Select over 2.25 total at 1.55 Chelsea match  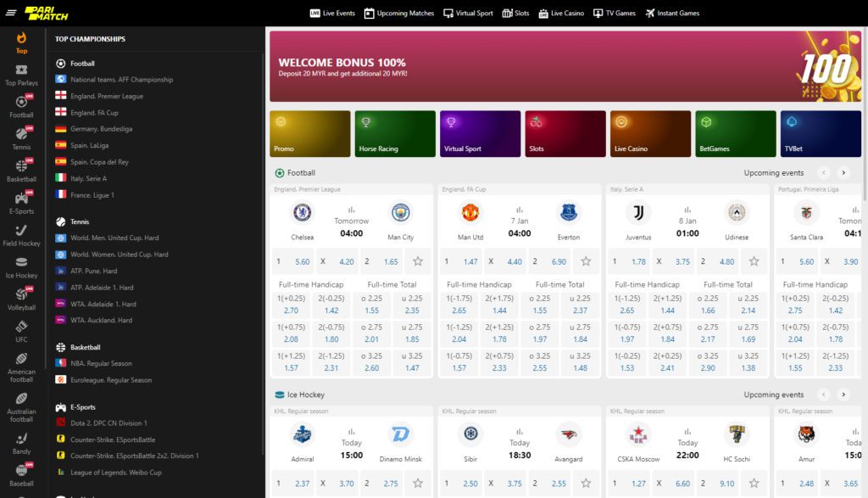pos(372,304)
